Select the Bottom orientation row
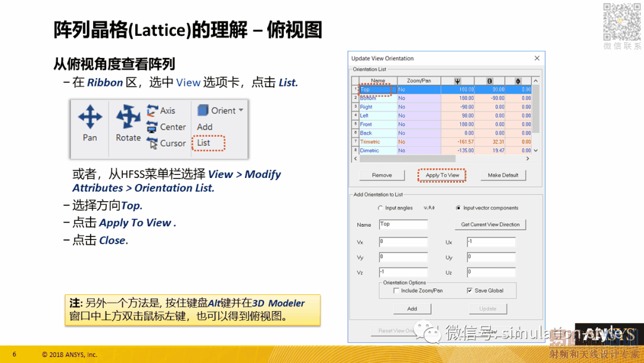 pyautogui.click(x=442, y=99)
